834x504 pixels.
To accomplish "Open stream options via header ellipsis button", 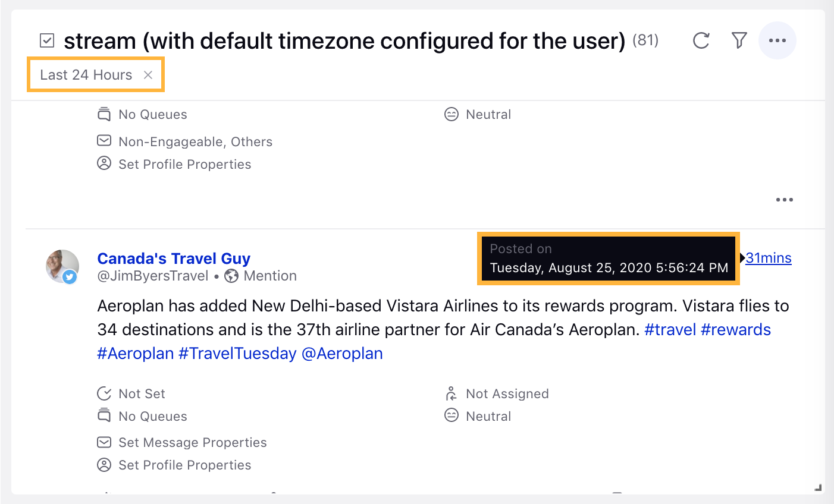I will pyautogui.click(x=777, y=40).
